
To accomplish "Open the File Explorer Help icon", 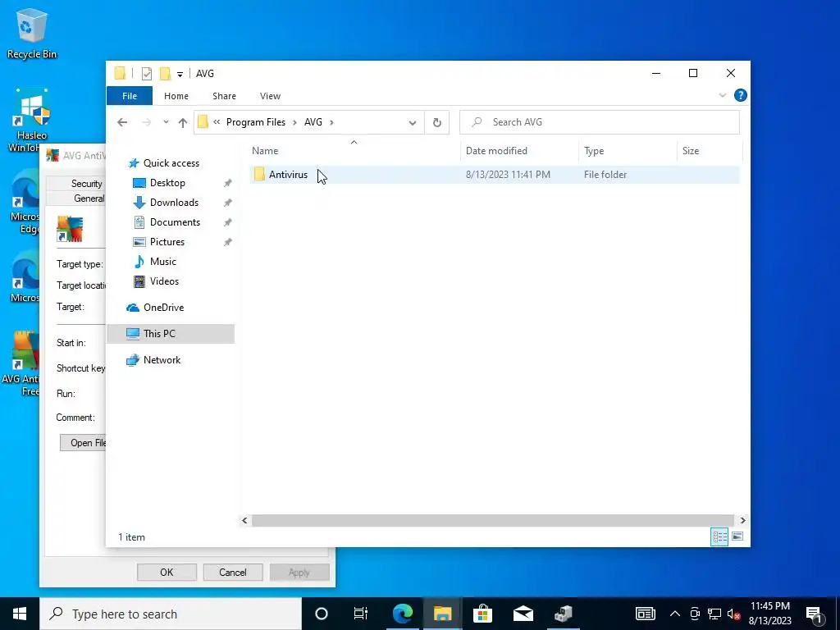I will [x=741, y=95].
